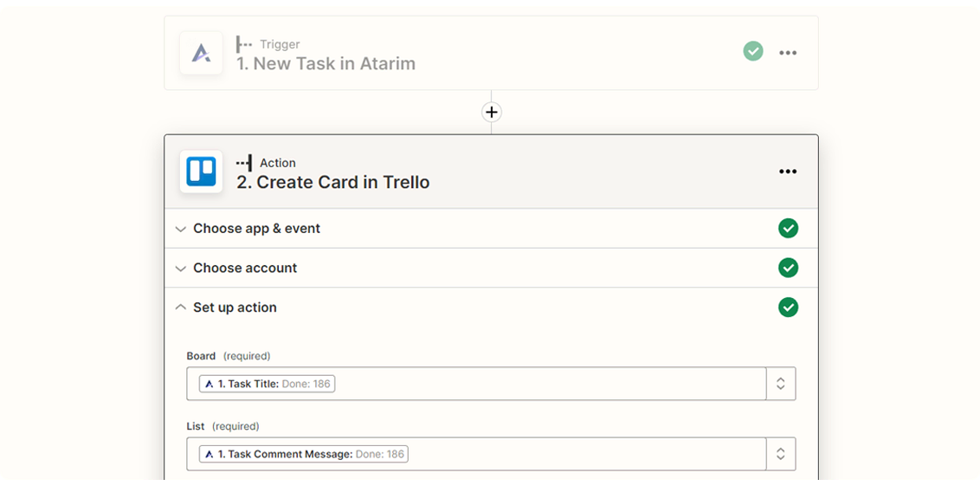The height and width of the screenshot is (492, 980).
Task: Click the green check beside Choose app & event
Action: tap(788, 229)
